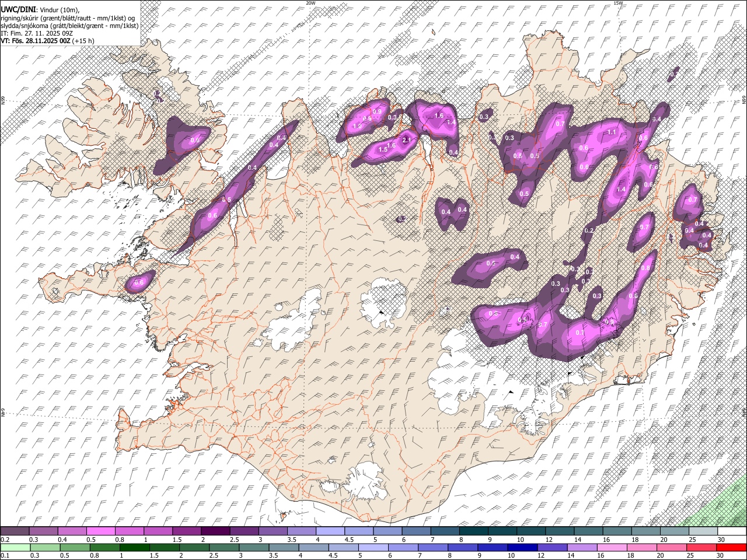This screenshot has width=747, height=560.
Task: Pick the lower rain swatch labelled 0.8
Action: click(x=104, y=548)
